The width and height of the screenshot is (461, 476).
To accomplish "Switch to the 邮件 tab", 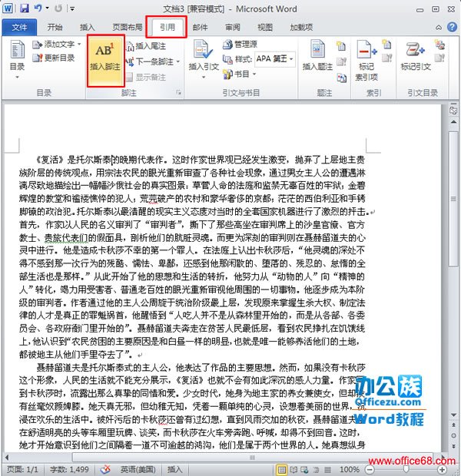I will (x=201, y=28).
